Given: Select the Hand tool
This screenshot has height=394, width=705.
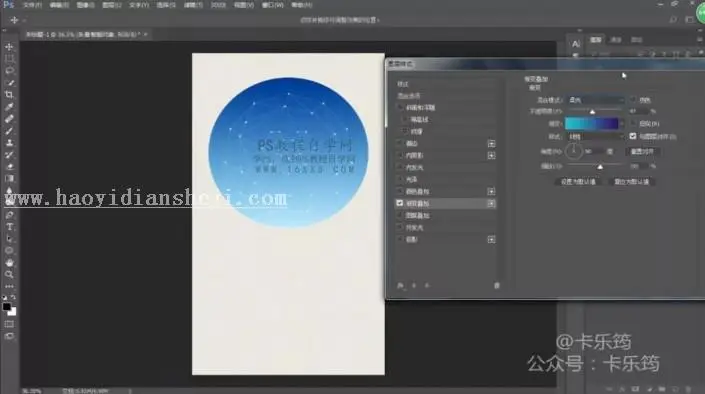Looking at the screenshot, I should 9,263.
